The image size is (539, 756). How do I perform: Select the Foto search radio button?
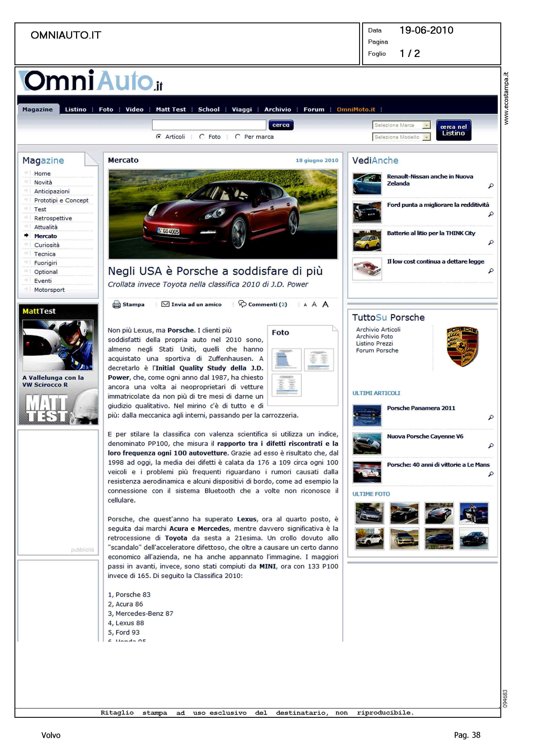tap(202, 136)
